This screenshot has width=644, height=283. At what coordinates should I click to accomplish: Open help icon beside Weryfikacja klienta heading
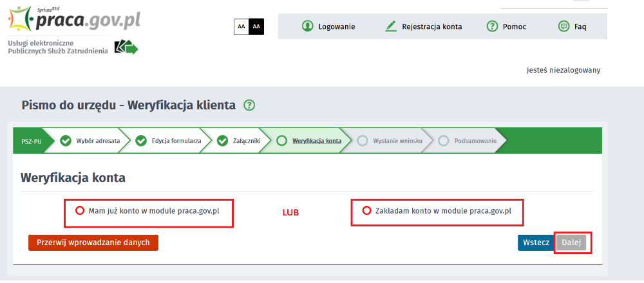(250, 105)
